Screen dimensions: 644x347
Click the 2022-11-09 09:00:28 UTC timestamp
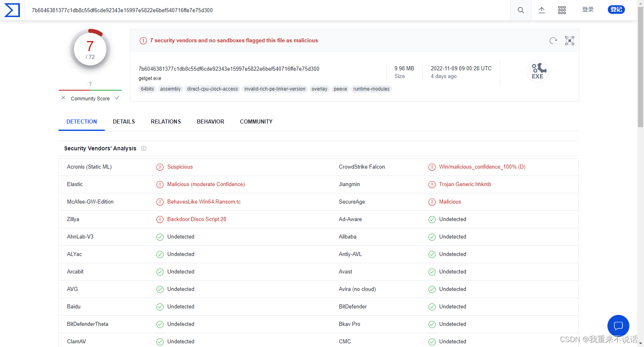click(461, 69)
